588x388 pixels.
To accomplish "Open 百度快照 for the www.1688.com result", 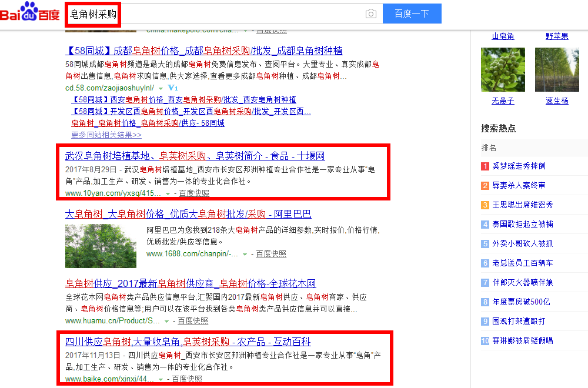I will 271,254.
